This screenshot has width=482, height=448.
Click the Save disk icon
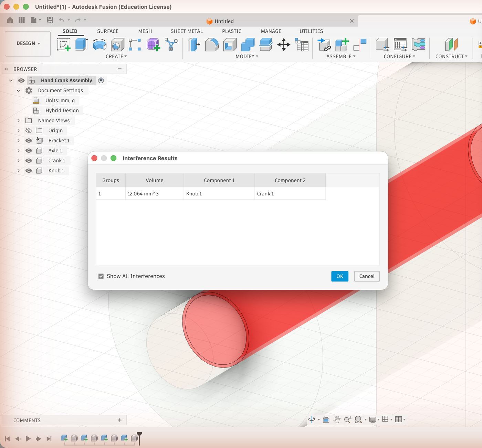pos(50,20)
